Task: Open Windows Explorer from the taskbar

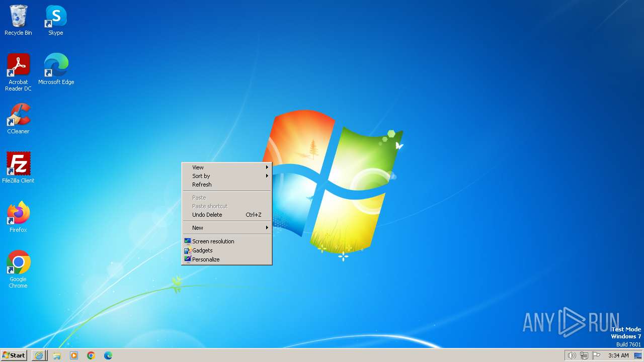Action: 57,355
